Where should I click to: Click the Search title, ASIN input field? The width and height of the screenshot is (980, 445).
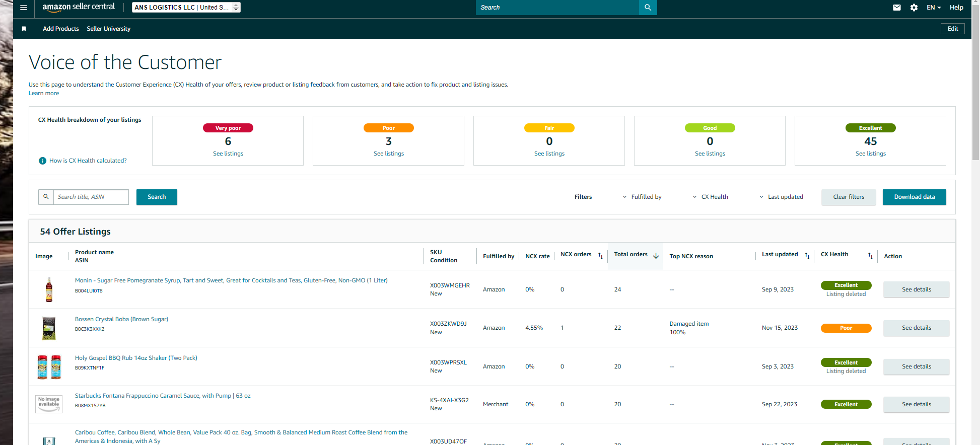(91, 197)
